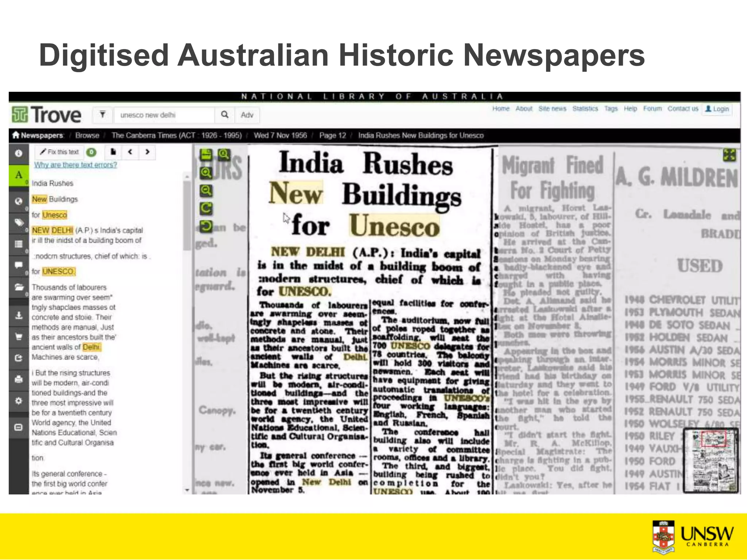This screenshot has height=560, width=747.
Task: Open the lists icon in the sidebar
Action: 19,244
